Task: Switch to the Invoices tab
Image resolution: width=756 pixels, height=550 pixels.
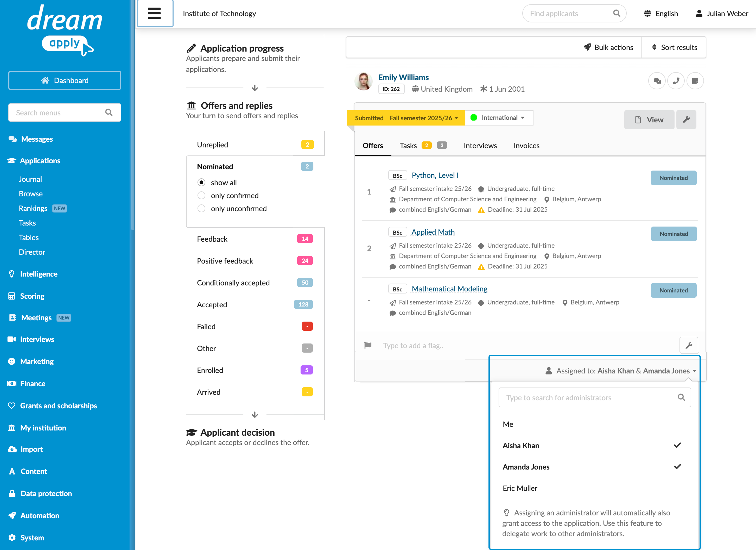Action: 526,145
